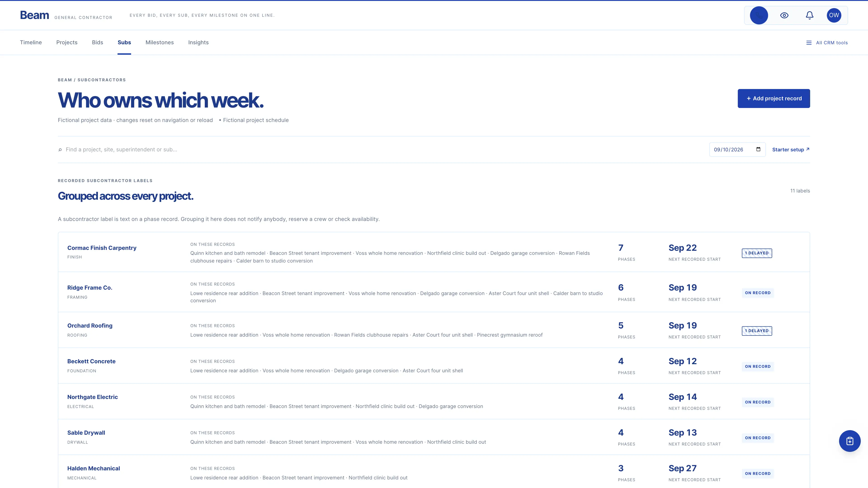The width and height of the screenshot is (868, 488).
Task: Switch to the Milestones tab
Action: (159, 42)
